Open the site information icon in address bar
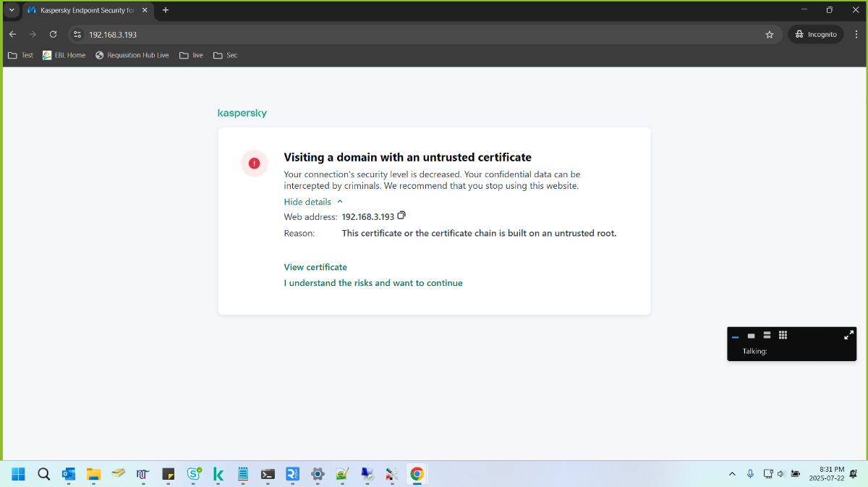The width and height of the screenshot is (868, 487). click(78, 34)
